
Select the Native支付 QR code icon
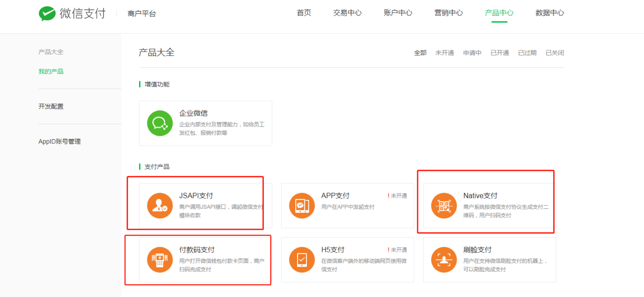point(444,206)
